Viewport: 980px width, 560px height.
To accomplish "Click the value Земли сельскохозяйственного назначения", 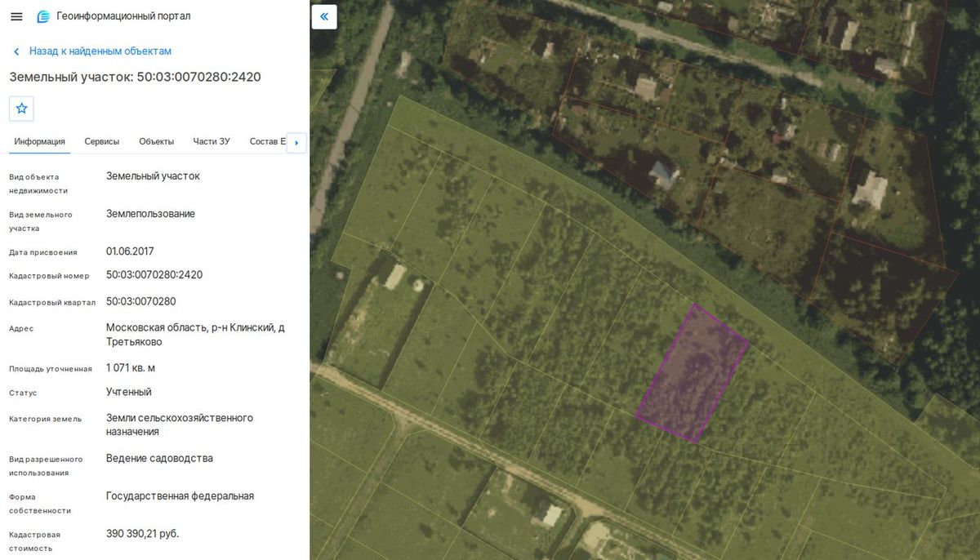I will [180, 424].
